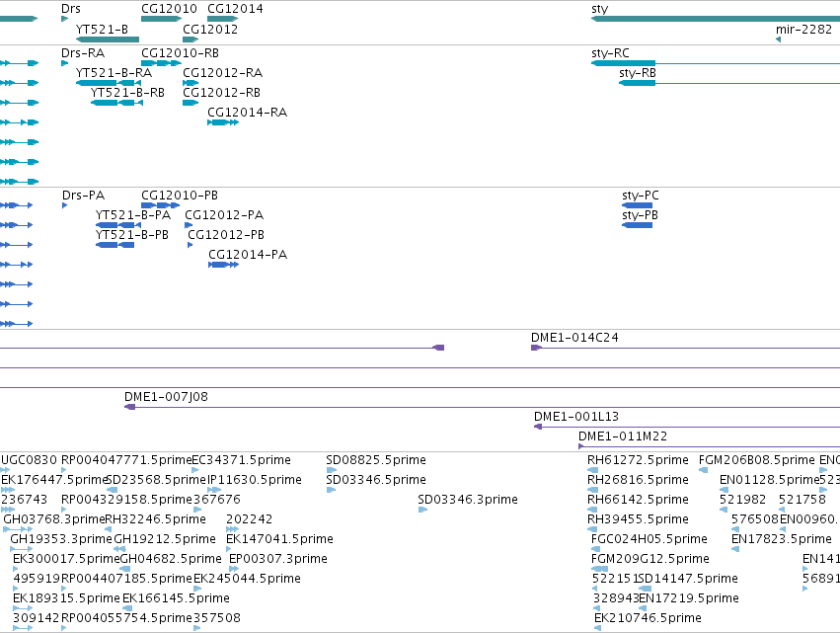840x633 pixels.
Task: Select EST EN17823.5prime
Action: 782,539
